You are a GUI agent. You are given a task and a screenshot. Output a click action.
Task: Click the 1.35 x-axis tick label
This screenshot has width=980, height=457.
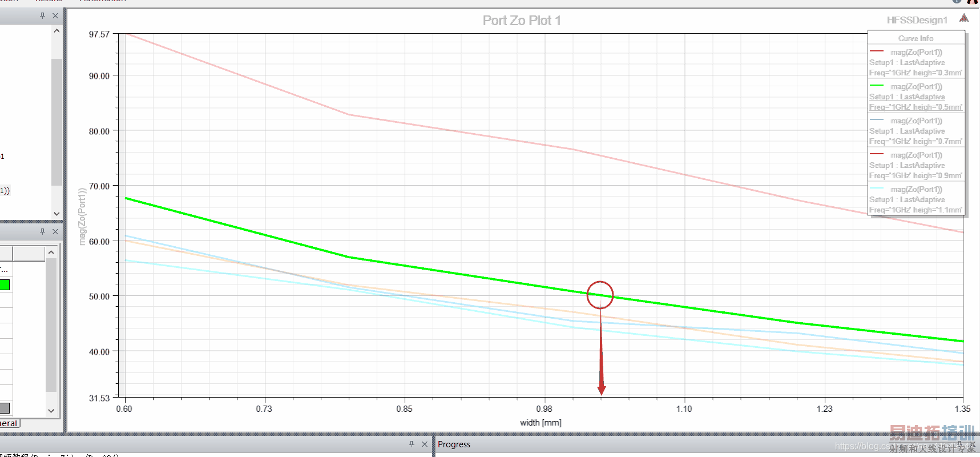coord(962,409)
